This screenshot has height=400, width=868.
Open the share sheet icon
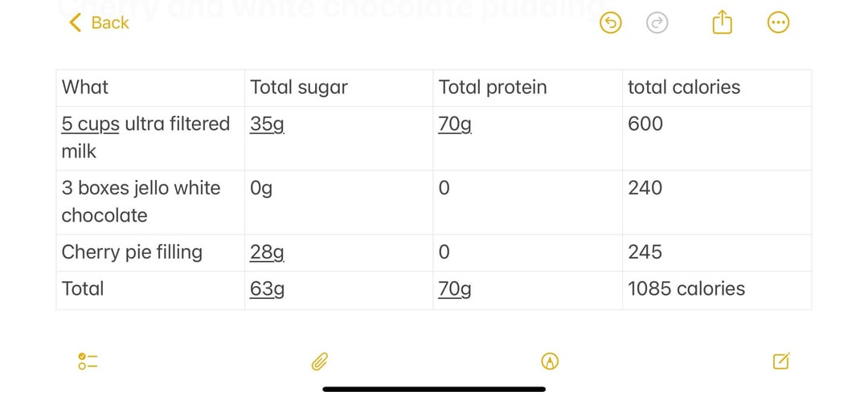723,22
